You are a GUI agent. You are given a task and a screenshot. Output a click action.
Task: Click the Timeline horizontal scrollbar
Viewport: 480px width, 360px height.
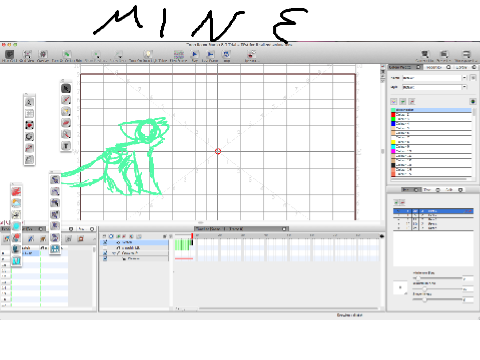tap(288, 308)
